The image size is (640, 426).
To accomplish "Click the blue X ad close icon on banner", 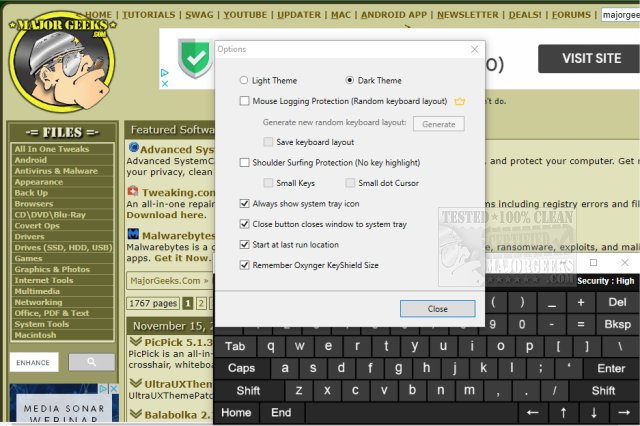I will [x=164, y=84].
